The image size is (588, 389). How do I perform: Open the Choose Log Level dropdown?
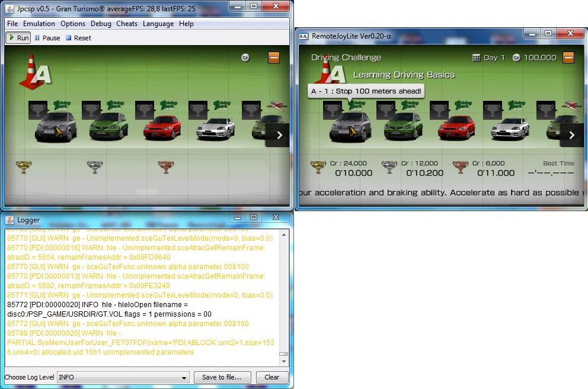tap(123, 377)
